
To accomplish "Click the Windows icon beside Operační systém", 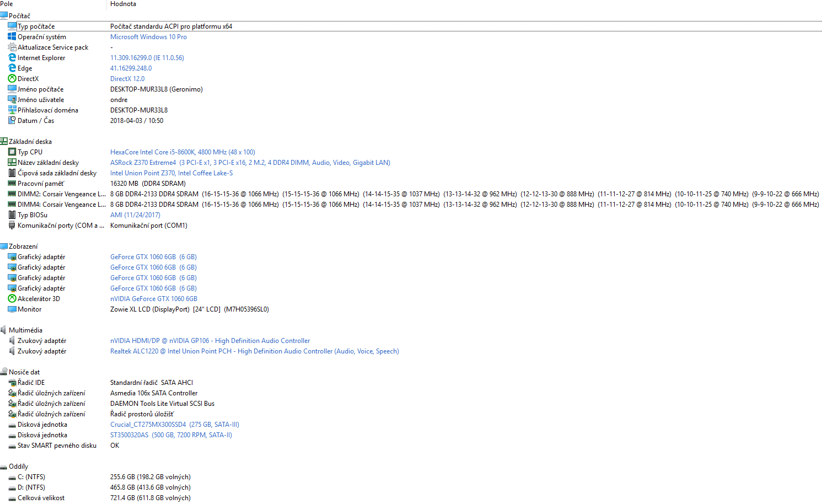I will coord(12,37).
